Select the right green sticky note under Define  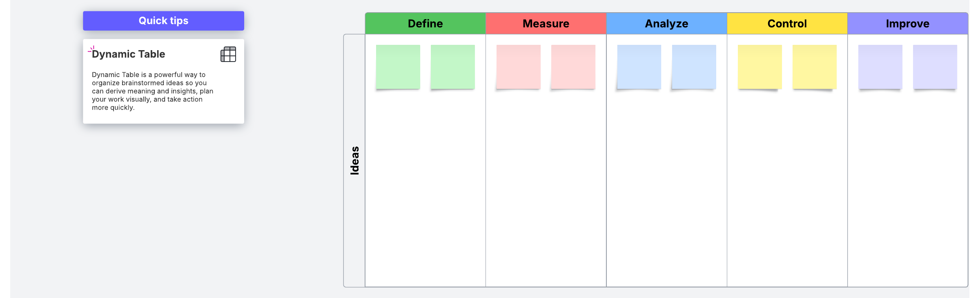(x=452, y=67)
